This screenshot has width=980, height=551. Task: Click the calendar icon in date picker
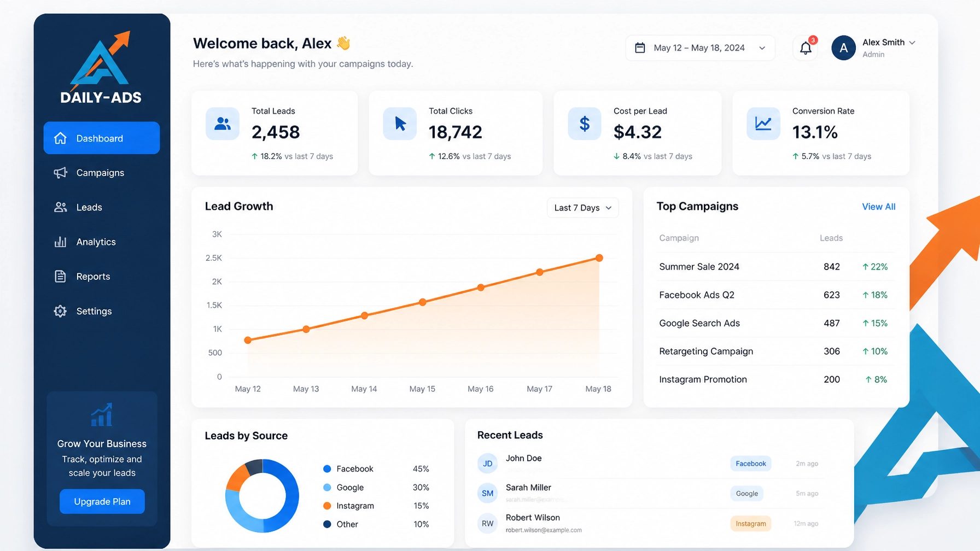[640, 48]
